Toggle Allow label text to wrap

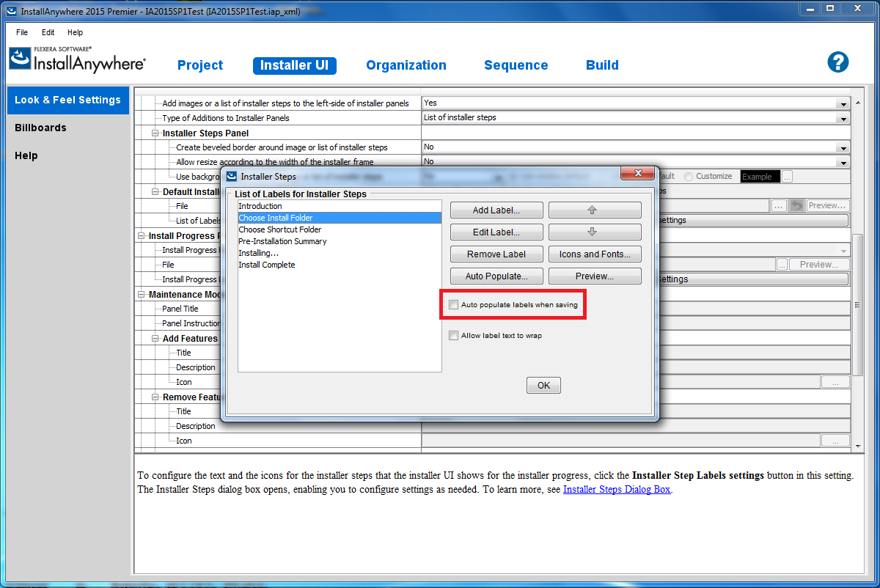(x=455, y=336)
